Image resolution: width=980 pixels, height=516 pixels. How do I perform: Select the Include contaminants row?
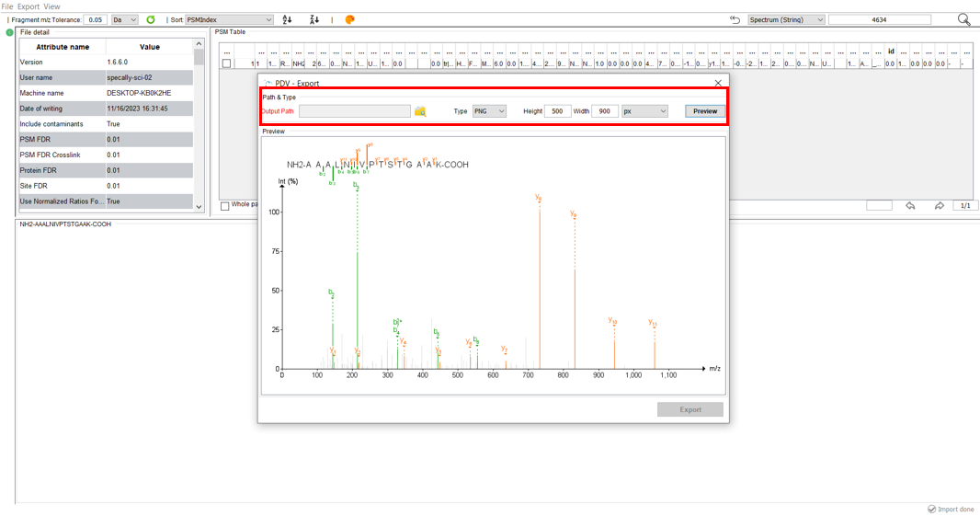(x=106, y=124)
